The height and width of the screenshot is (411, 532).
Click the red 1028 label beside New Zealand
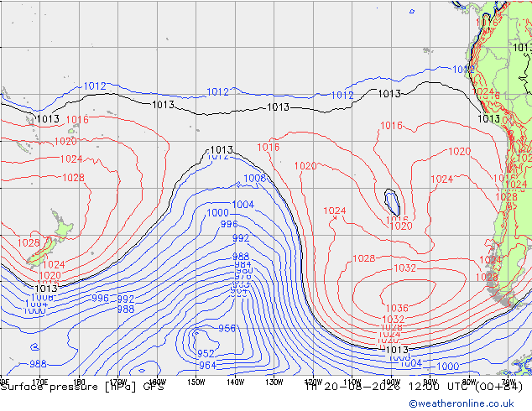pos(29,242)
